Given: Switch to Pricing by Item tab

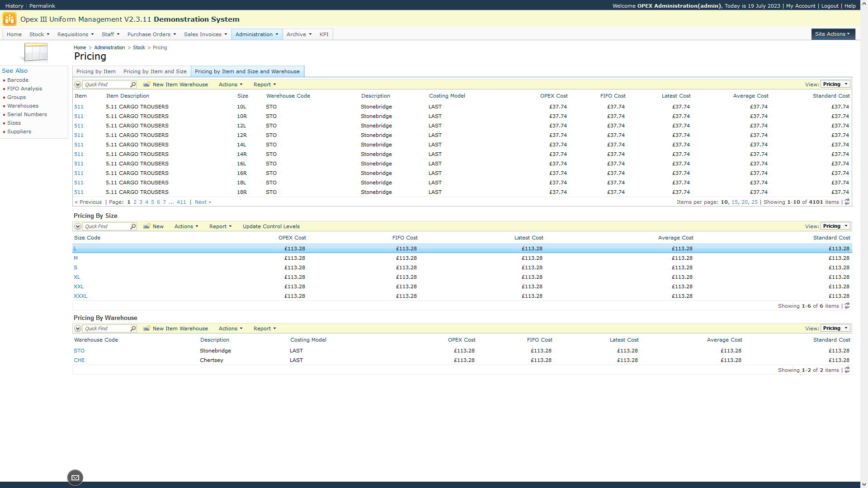Looking at the screenshot, I should click(x=96, y=71).
